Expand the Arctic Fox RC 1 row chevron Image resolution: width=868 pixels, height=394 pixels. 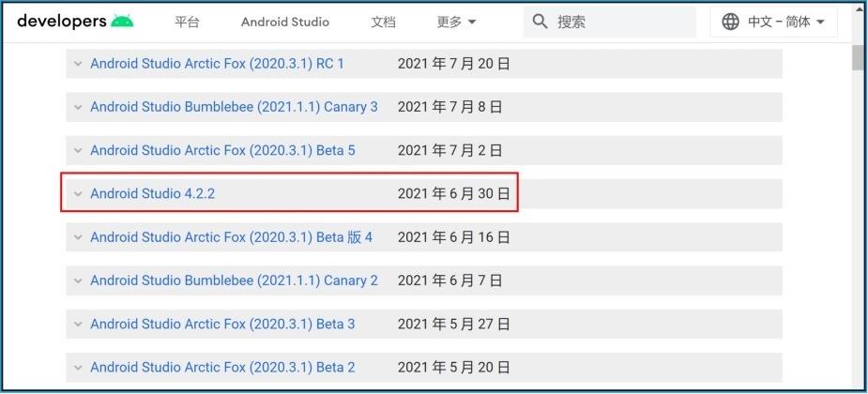(x=78, y=64)
